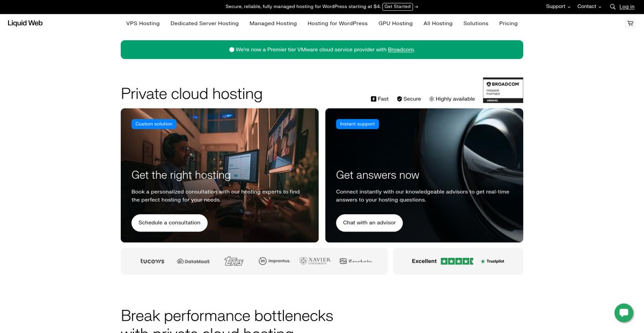Click the 'Private cloud hosting' heading
The width and height of the screenshot is (644, 333).
point(192,93)
